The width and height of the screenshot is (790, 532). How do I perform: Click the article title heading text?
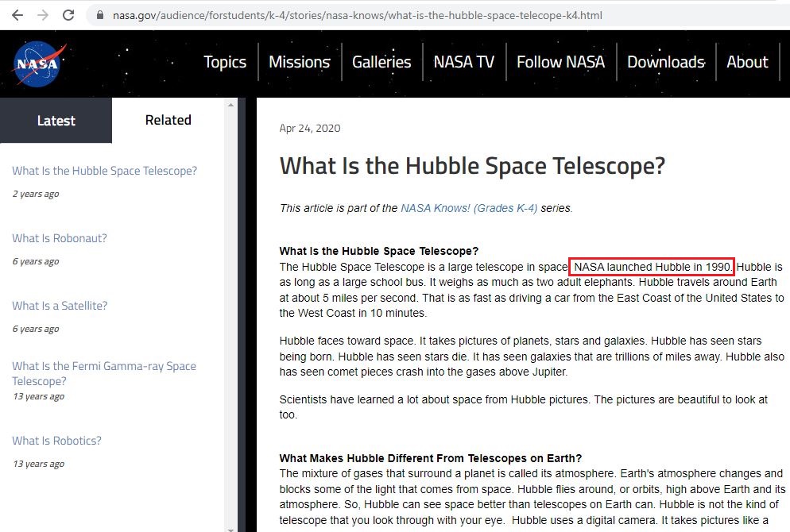(472, 166)
